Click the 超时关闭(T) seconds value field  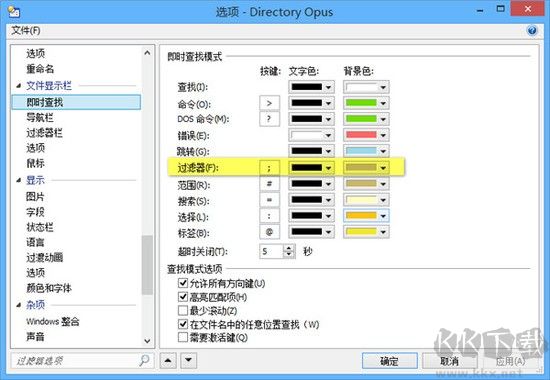click(x=271, y=251)
